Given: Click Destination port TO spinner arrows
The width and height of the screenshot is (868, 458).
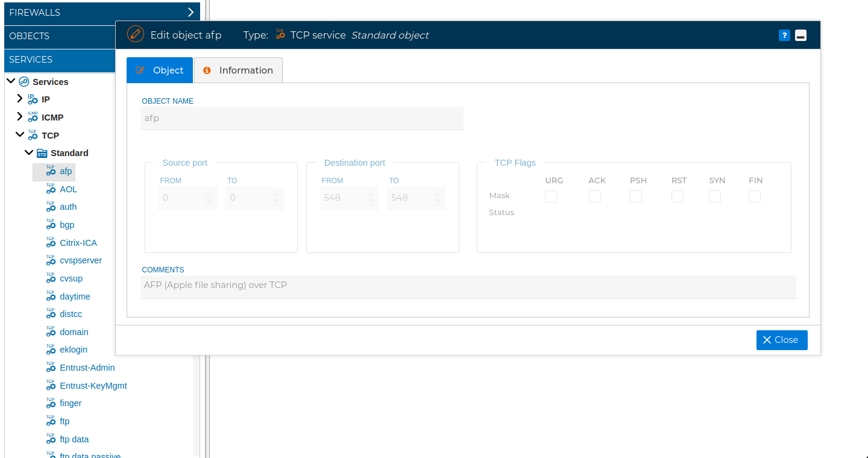Looking at the screenshot, I should point(438,197).
